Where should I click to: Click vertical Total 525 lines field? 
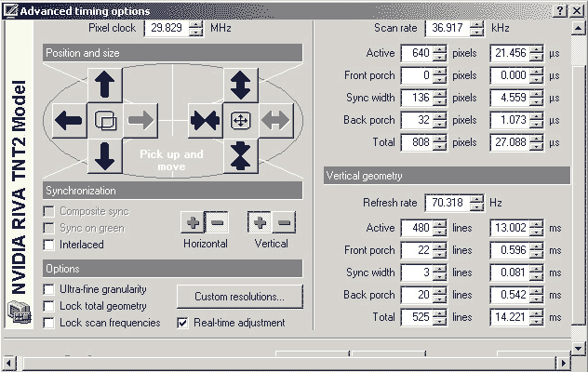coord(418,317)
